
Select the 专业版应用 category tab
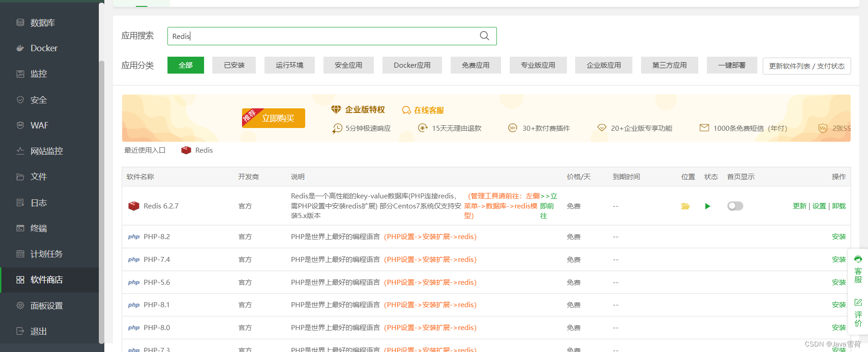(x=538, y=65)
